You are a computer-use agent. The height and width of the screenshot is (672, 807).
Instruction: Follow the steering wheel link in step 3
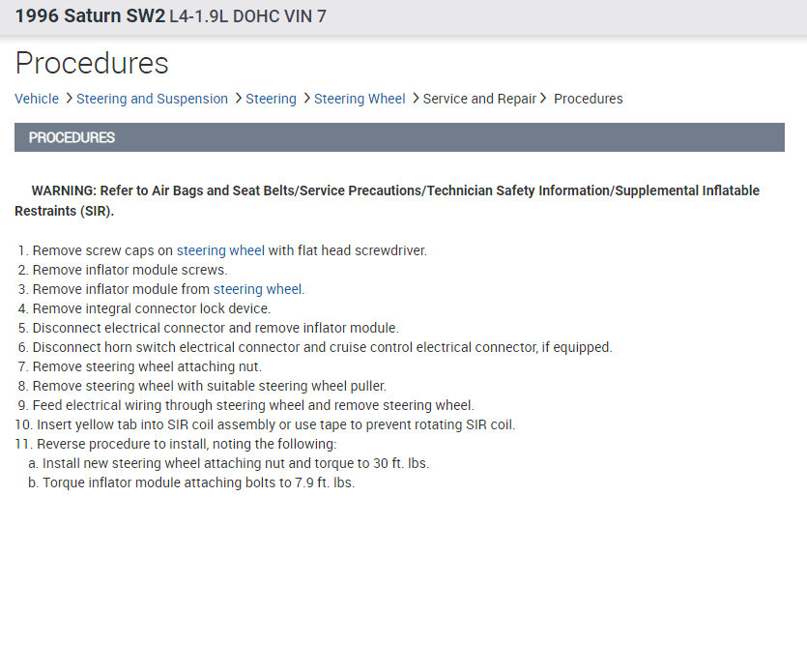click(257, 289)
